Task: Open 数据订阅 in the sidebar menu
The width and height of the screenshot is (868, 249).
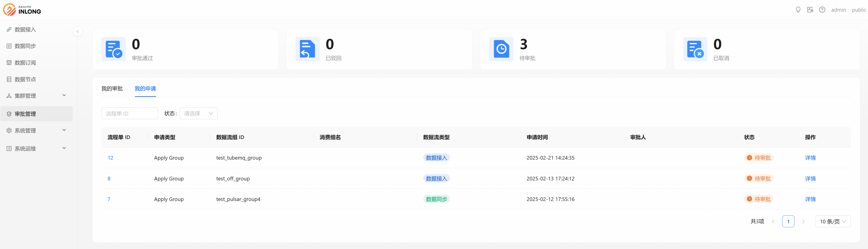Action: pyautogui.click(x=25, y=63)
